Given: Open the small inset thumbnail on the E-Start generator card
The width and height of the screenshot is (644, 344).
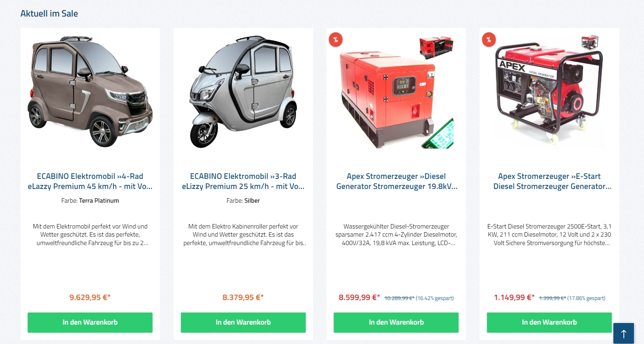Looking at the screenshot, I should point(590,42).
